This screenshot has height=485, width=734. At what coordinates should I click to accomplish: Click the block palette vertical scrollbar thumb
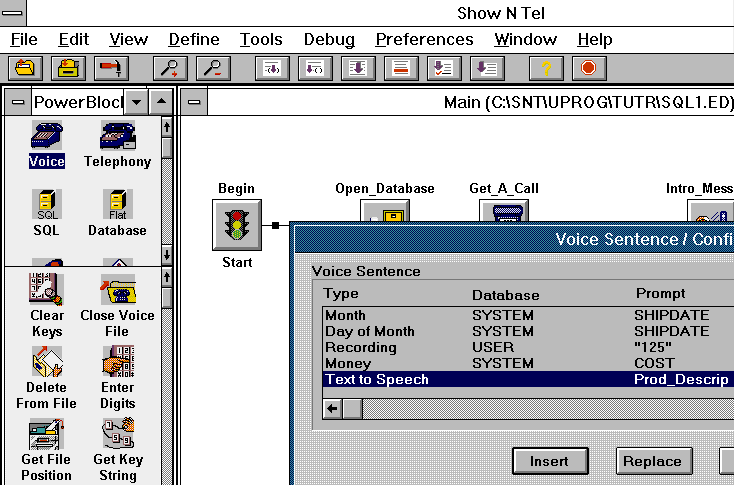pos(167,298)
